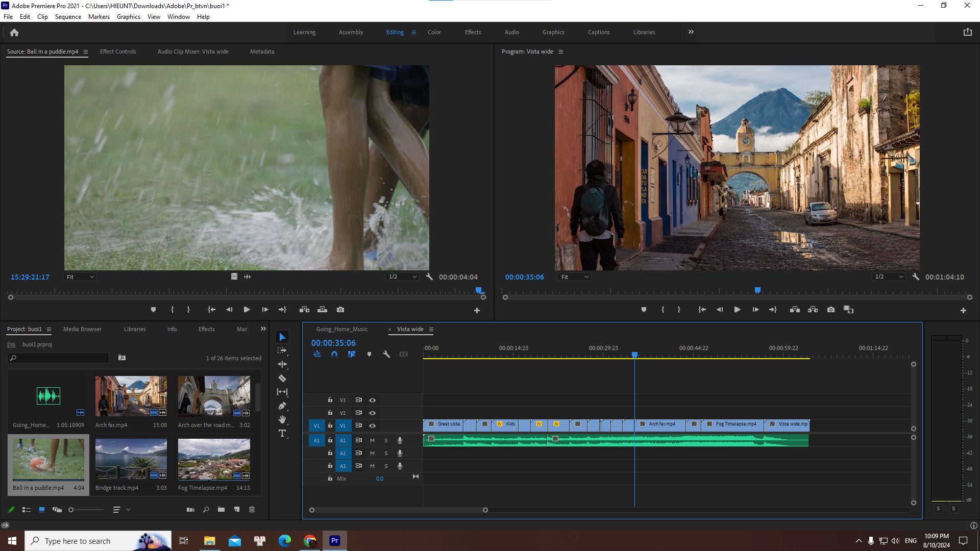The height and width of the screenshot is (551, 980).
Task: Open timeline display settings wrench
Action: click(x=386, y=354)
